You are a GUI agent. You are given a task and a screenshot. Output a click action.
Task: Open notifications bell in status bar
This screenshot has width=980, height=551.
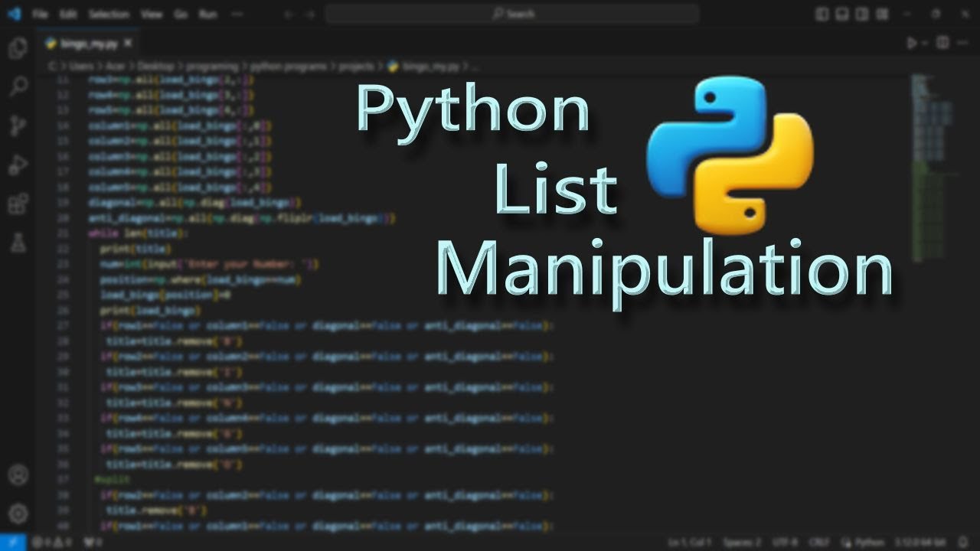click(963, 543)
